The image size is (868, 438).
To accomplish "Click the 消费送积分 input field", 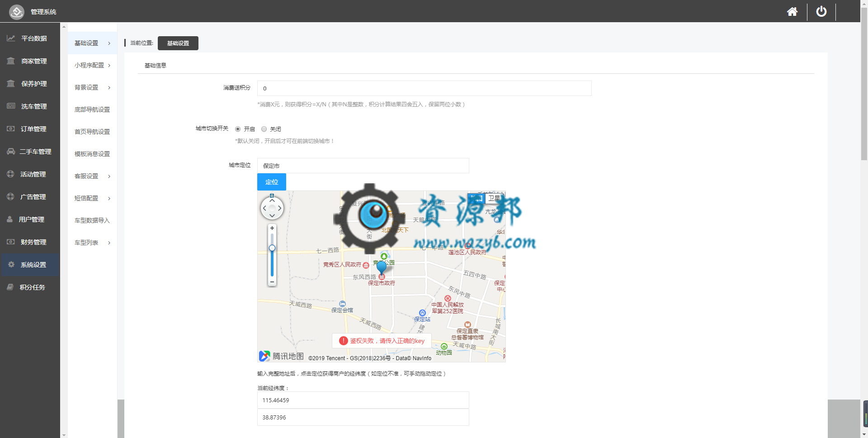I will click(425, 88).
